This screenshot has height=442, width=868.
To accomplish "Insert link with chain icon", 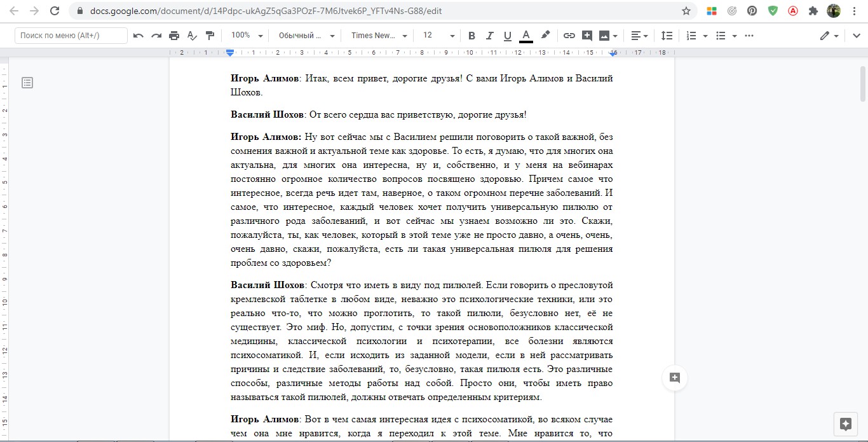I will tap(569, 36).
